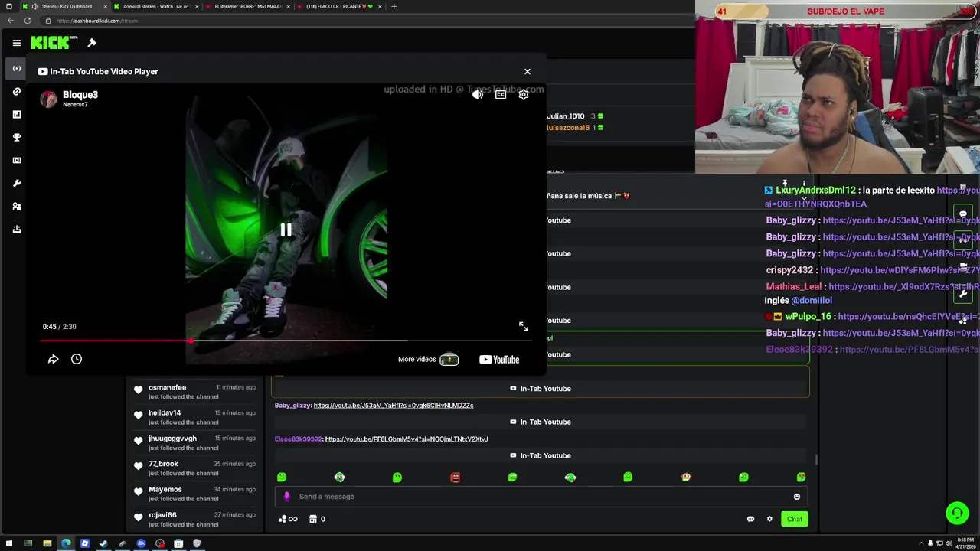Open More videos thumbnail
The image size is (980, 551).
[x=449, y=360]
